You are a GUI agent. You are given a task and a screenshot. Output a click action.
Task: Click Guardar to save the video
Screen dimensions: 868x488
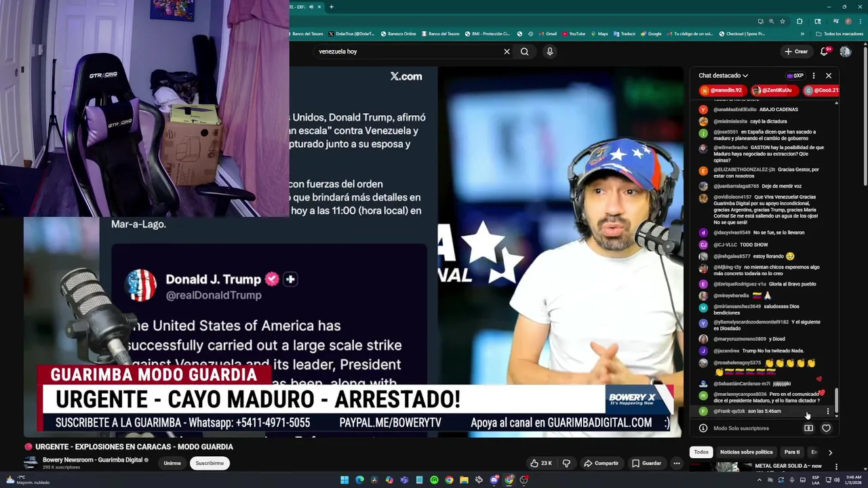pyautogui.click(x=646, y=464)
